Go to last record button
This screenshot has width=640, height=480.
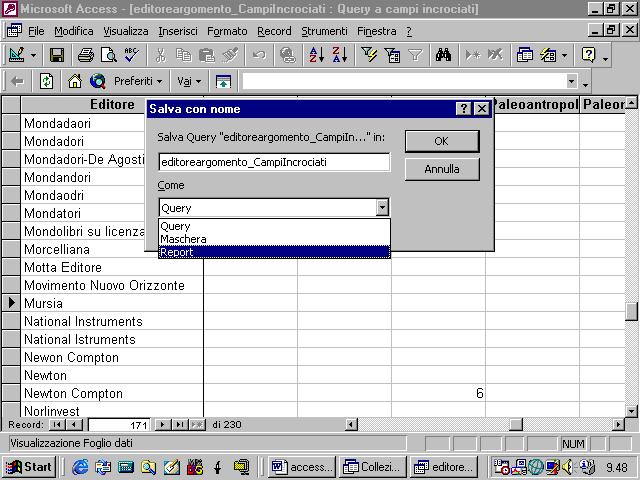point(179,424)
